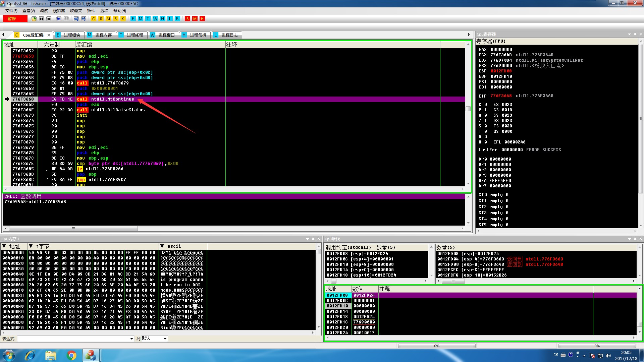The image size is (644, 362).
Task: Click the 十六进制 column header
Action: pos(56,45)
